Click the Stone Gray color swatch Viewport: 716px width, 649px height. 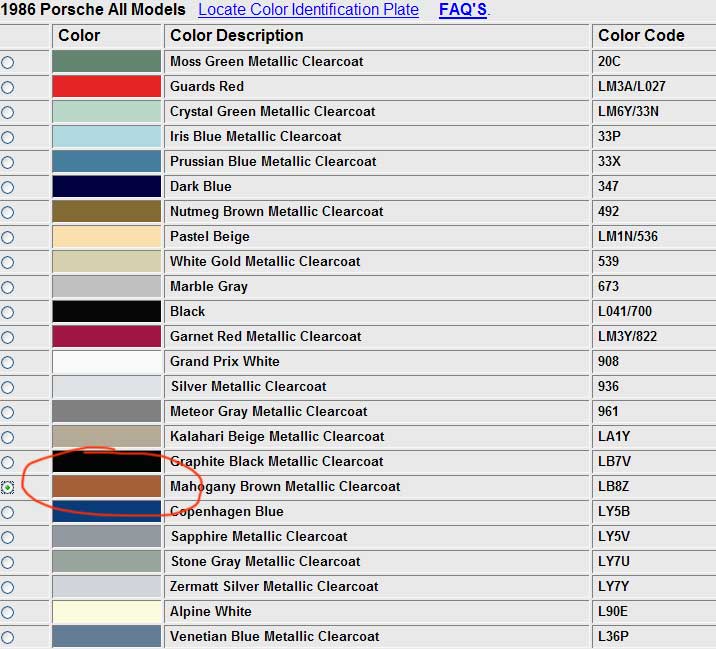[x=107, y=561]
